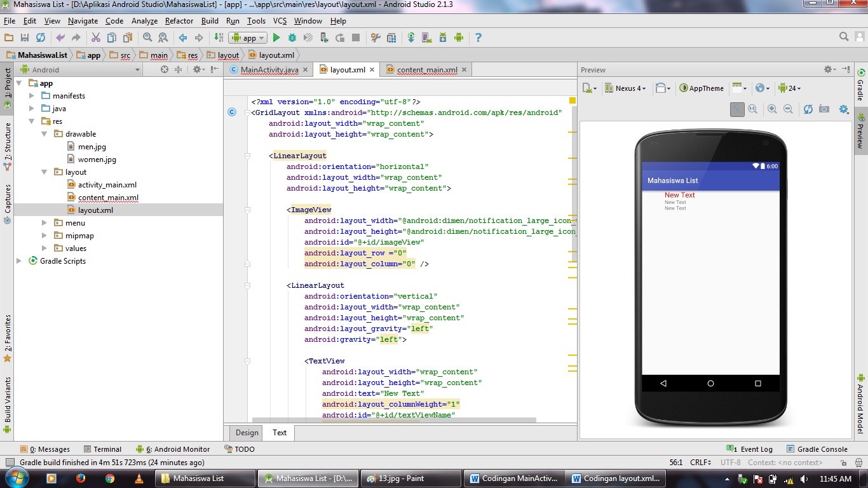Screen dimensions: 868x488
Task: Switch to the content_main.xml tab
Action: coord(426,70)
